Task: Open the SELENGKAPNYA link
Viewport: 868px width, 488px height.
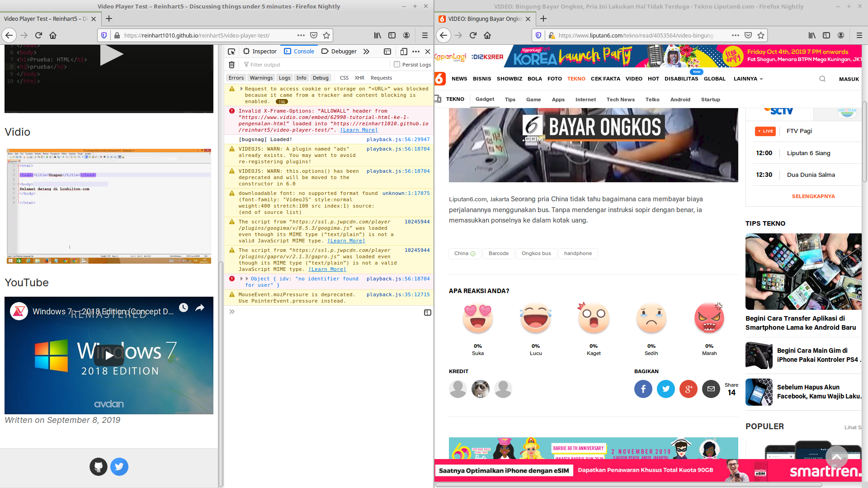Action: pyautogui.click(x=813, y=196)
